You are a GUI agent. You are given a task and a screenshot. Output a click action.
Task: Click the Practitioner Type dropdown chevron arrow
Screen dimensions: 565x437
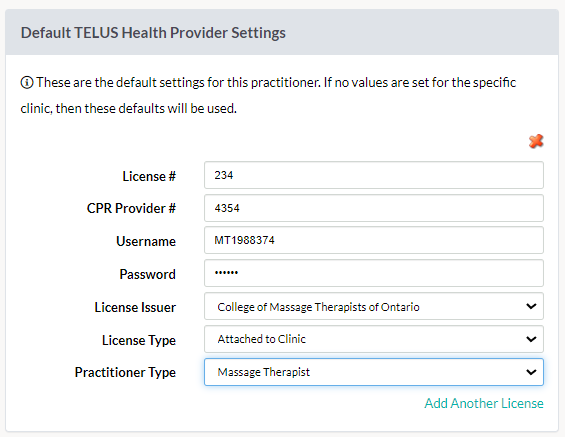531,372
